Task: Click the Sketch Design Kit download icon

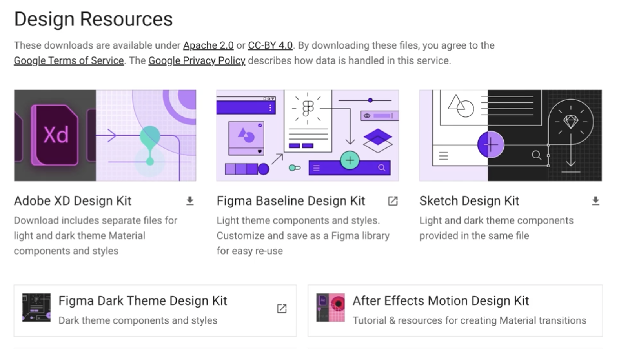Action: click(595, 201)
